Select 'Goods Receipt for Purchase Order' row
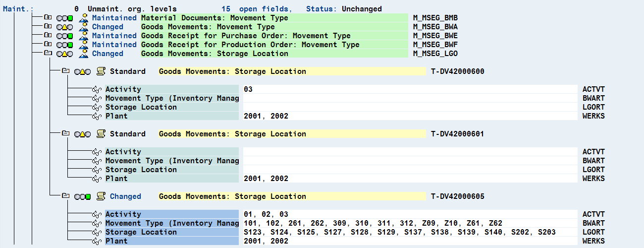Screen dimensions: 644x248 [x=273, y=36]
